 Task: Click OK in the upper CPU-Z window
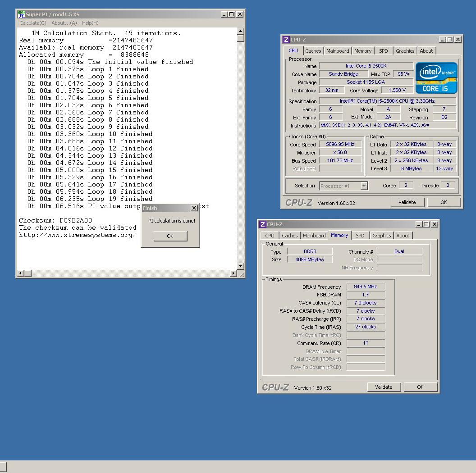point(444,202)
